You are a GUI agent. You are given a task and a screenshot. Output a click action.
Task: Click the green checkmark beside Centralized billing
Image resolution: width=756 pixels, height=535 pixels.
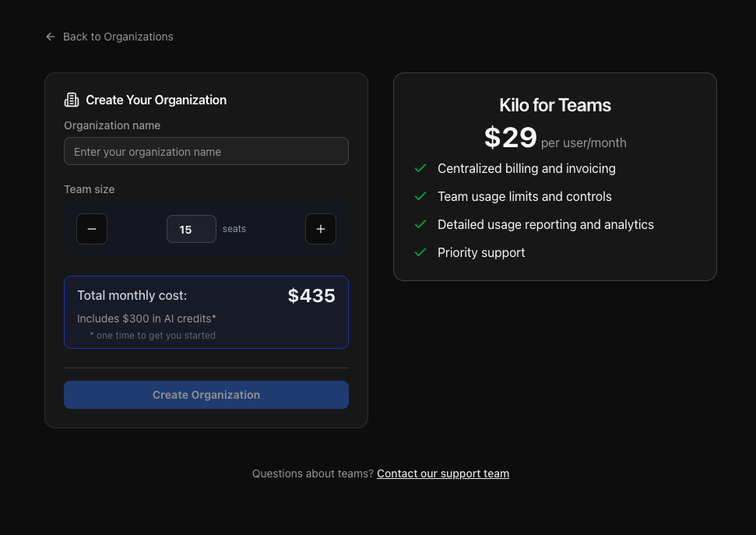[x=420, y=168]
